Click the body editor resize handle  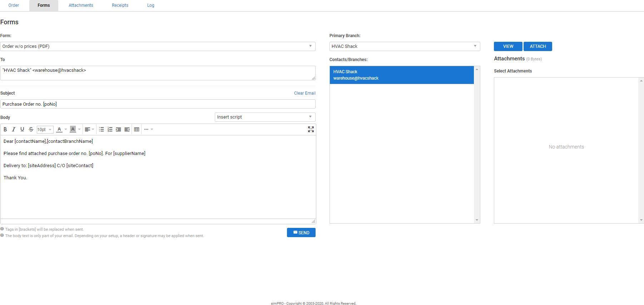click(313, 221)
